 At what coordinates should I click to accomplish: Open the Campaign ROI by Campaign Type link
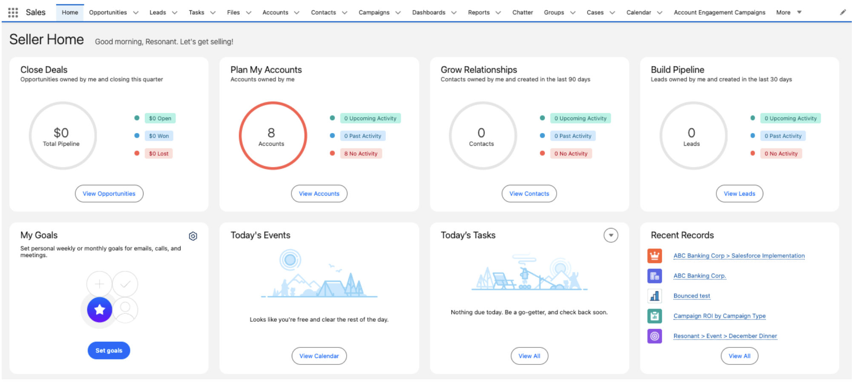[x=719, y=316]
